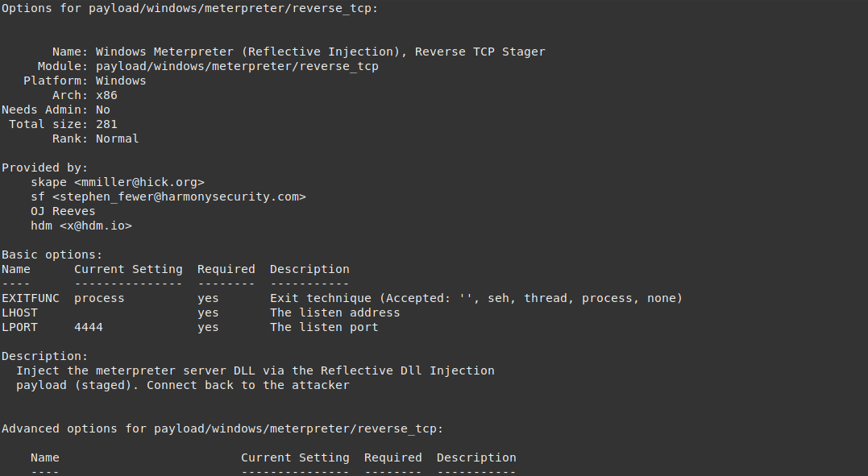
Task: Click the Current Setting column header in Basic options
Action: coord(128,269)
